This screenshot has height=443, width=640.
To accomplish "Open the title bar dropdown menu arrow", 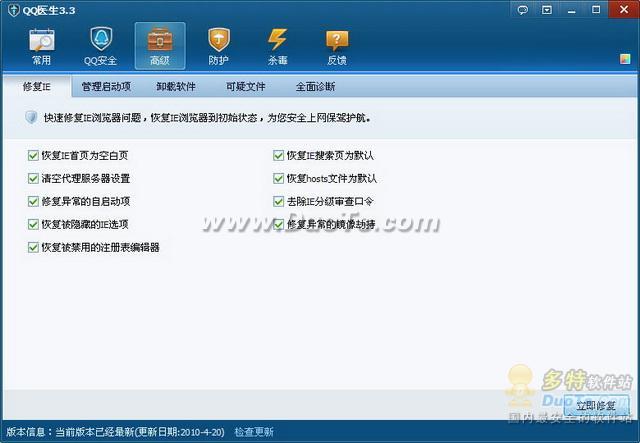I will 549,10.
